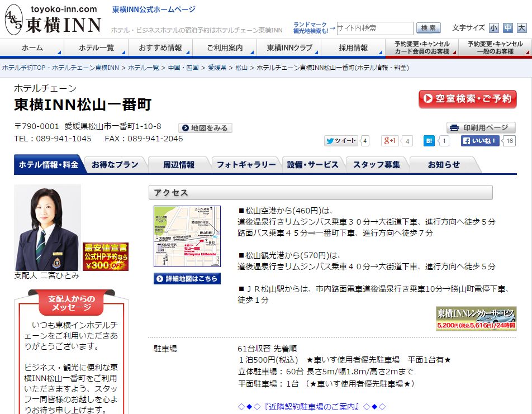The image size is (532, 414).
Task: Open 予約変更・キャンセル カード会員のお客様
Action: pyautogui.click(x=422, y=48)
